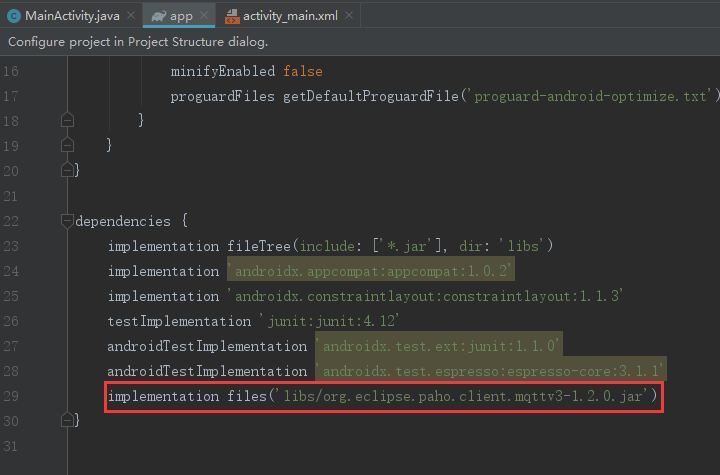
Task: Click the 'androidx.constraintlayout:constraintlayout:1.1.3' string
Action: pyautogui.click(x=425, y=296)
